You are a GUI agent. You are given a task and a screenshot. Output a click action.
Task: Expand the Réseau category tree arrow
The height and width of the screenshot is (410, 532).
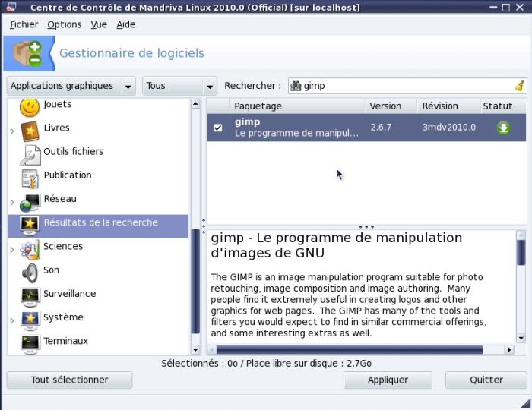point(12,203)
